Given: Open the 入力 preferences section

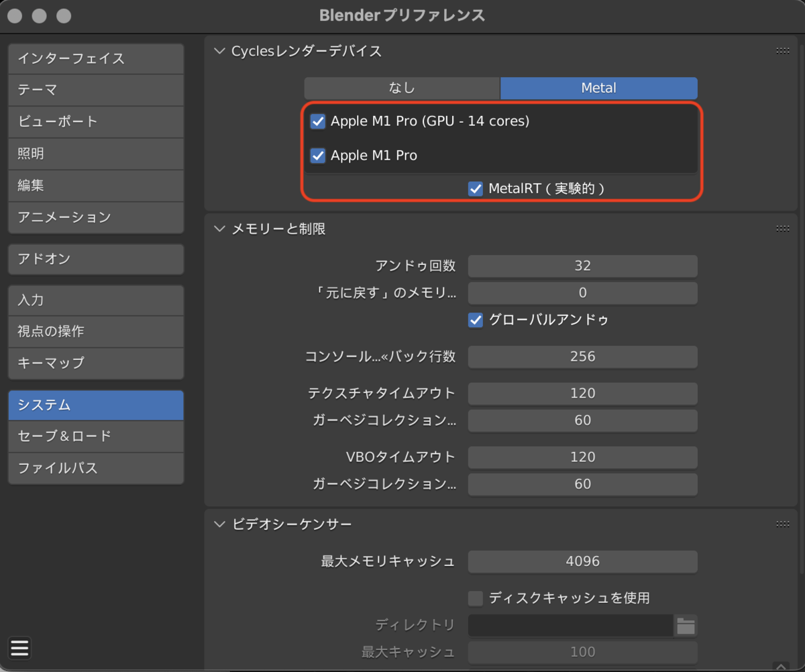Looking at the screenshot, I should click(x=96, y=300).
